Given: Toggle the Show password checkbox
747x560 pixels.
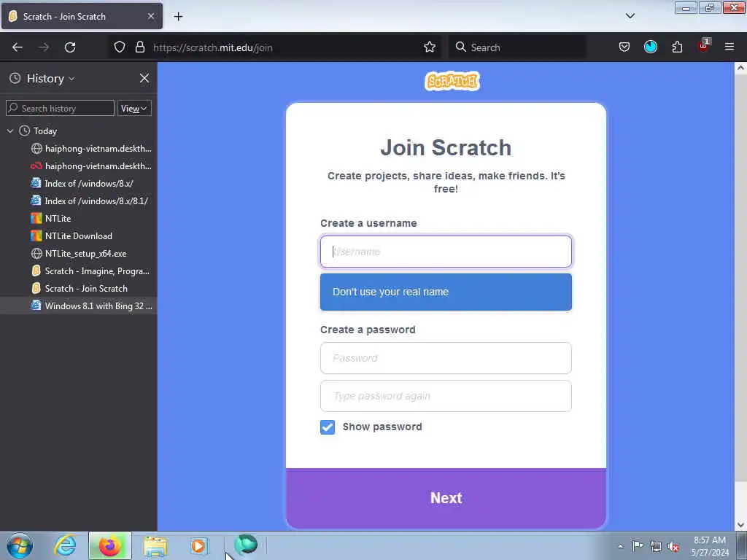Looking at the screenshot, I should (x=328, y=427).
